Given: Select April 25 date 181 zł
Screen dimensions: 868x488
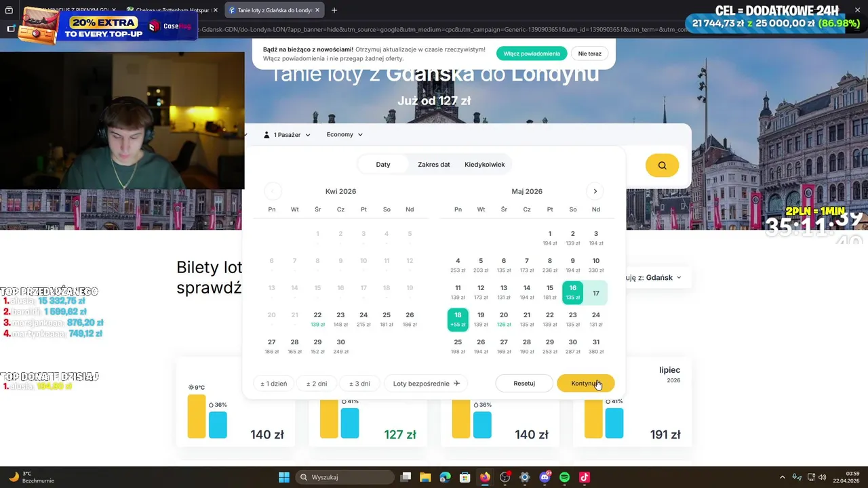Looking at the screenshot, I should [x=387, y=319].
